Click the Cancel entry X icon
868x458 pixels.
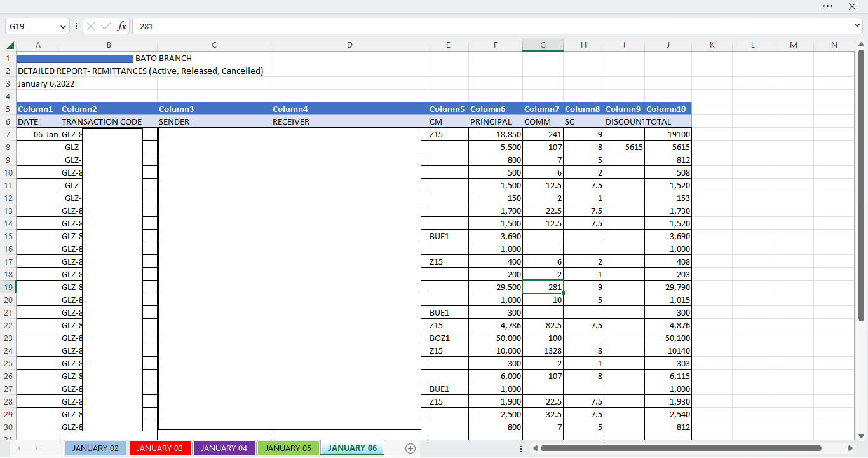click(91, 26)
